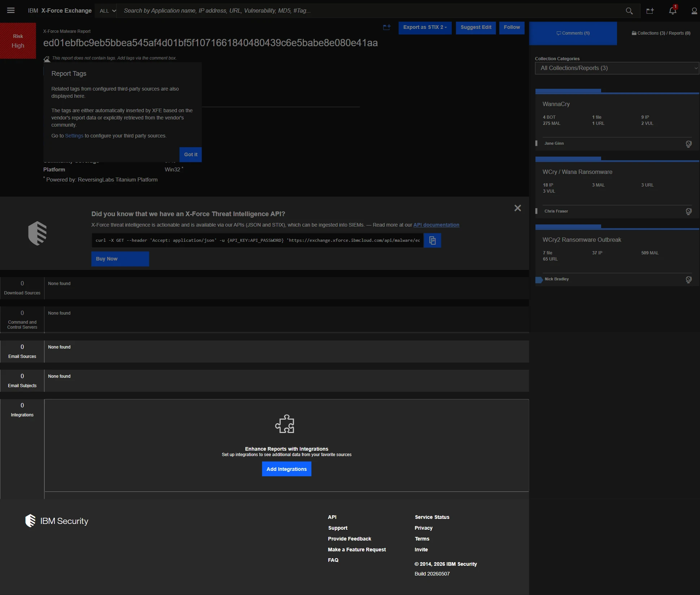Screen dimensions: 700x595
Task: Click the badge icon next to Chris Fraser
Action: pos(688,211)
